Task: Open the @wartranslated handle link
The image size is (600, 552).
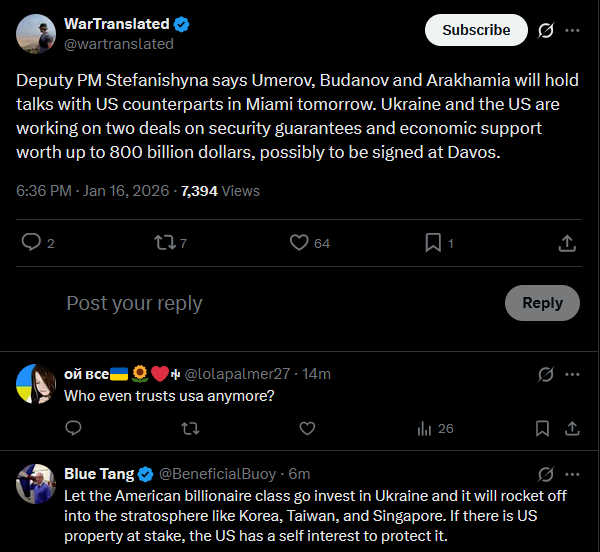Action: (x=118, y=44)
